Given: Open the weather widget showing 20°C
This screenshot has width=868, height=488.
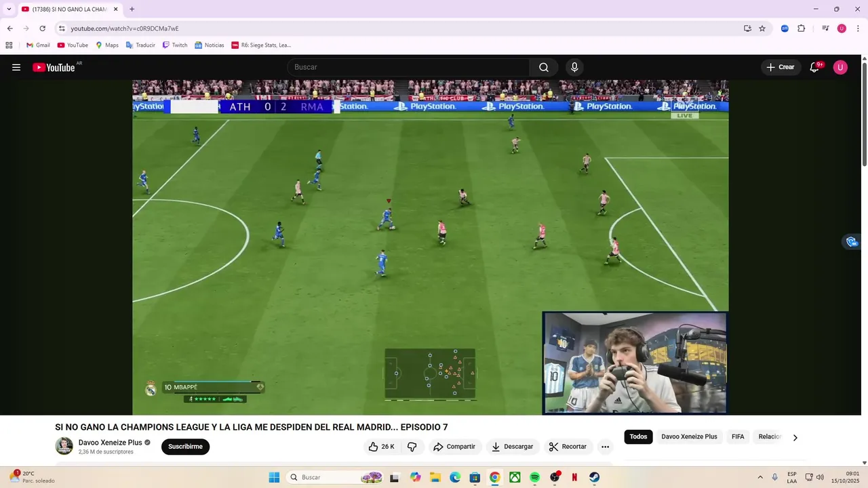Looking at the screenshot, I should [33, 477].
